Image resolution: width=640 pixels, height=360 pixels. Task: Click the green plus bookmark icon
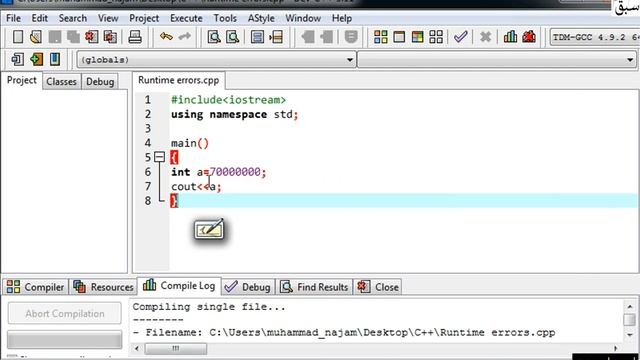click(36, 59)
